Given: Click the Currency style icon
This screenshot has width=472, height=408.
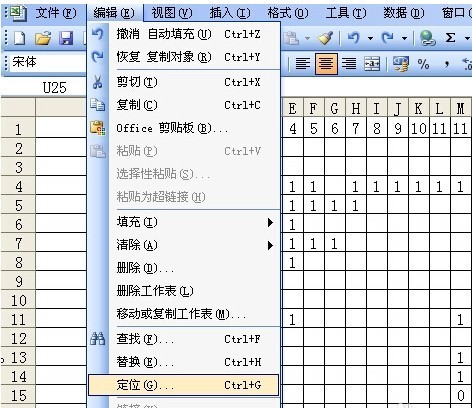Looking at the screenshot, I should pos(401,64).
